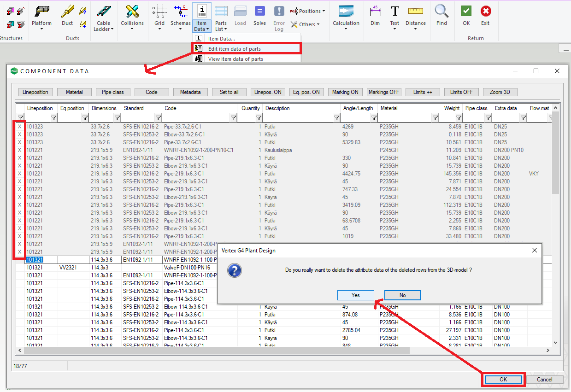Screen dimensions: 571x392
Task: Choose 'View item data of parts' menu entry
Action: point(235,59)
